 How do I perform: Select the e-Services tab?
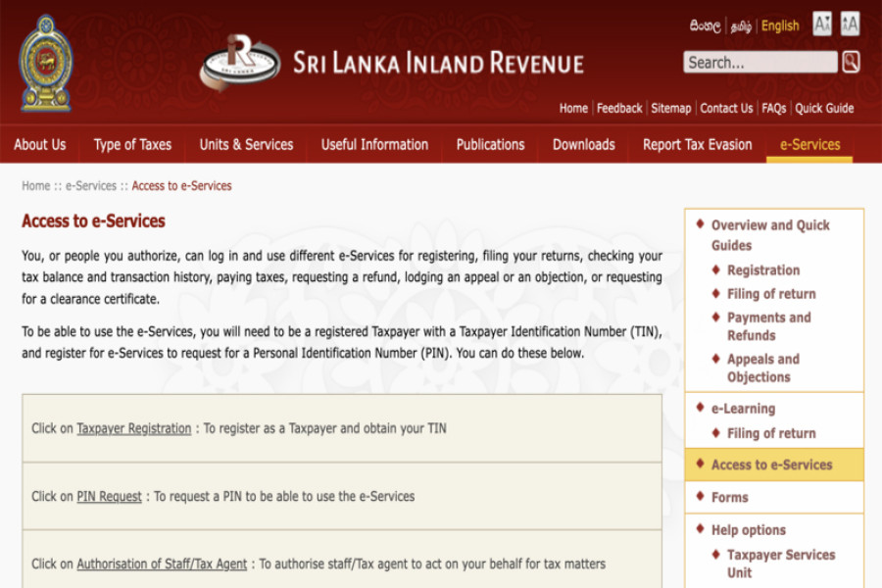pos(810,145)
